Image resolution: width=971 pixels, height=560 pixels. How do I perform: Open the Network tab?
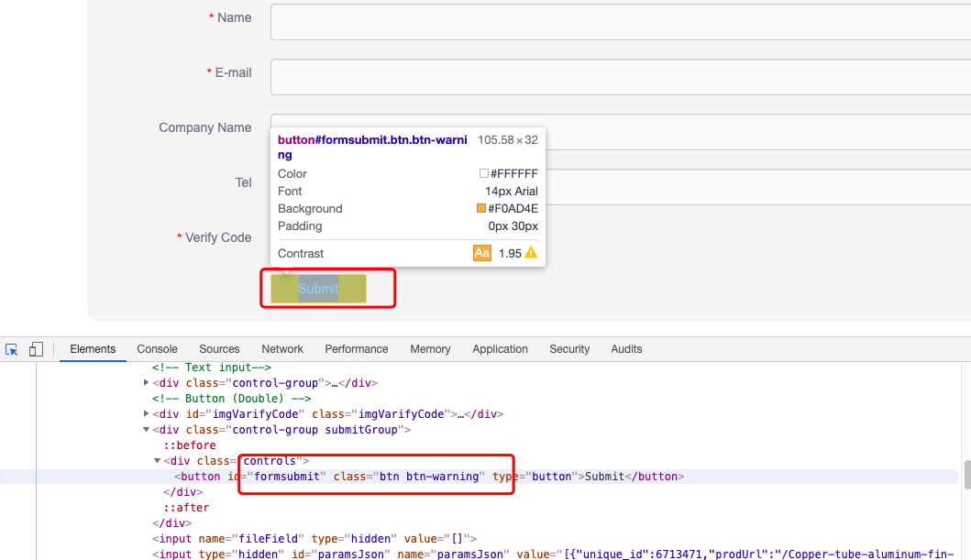282,349
